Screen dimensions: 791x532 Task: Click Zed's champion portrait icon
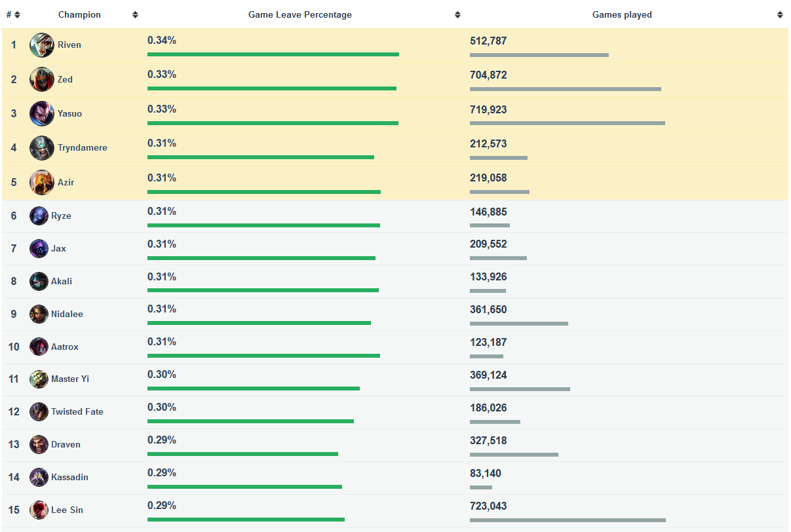pos(41,79)
